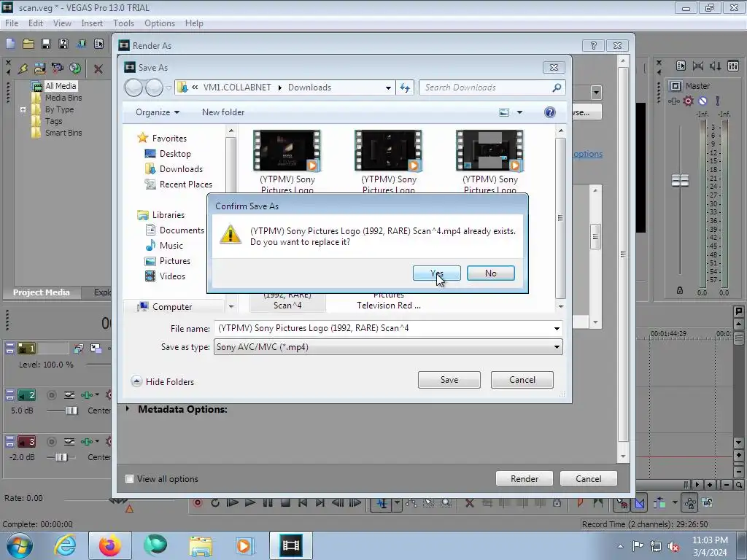Click Cancel button in Save As dialog
The height and width of the screenshot is (560, 747).
tap(522, 379)
